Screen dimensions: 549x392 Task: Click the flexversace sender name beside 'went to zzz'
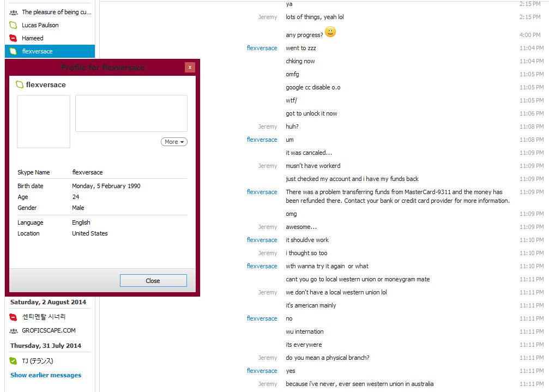pyautogui.click(x=262, y=48)
